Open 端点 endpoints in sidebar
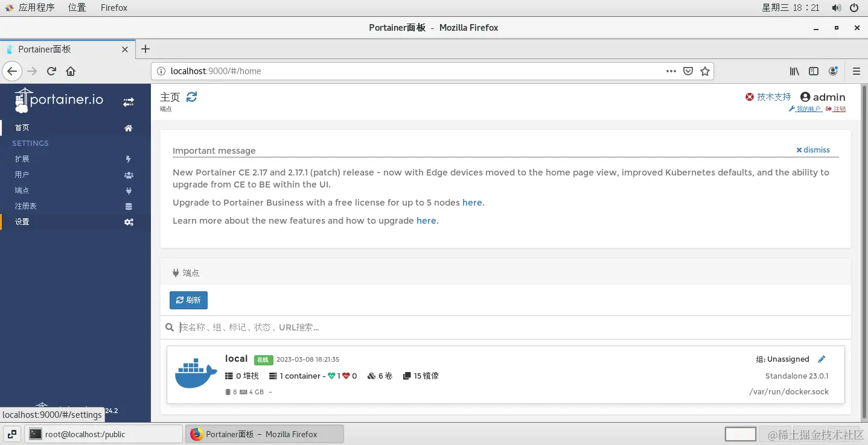Viewport: 868px width, 445px height. point(75,191)
